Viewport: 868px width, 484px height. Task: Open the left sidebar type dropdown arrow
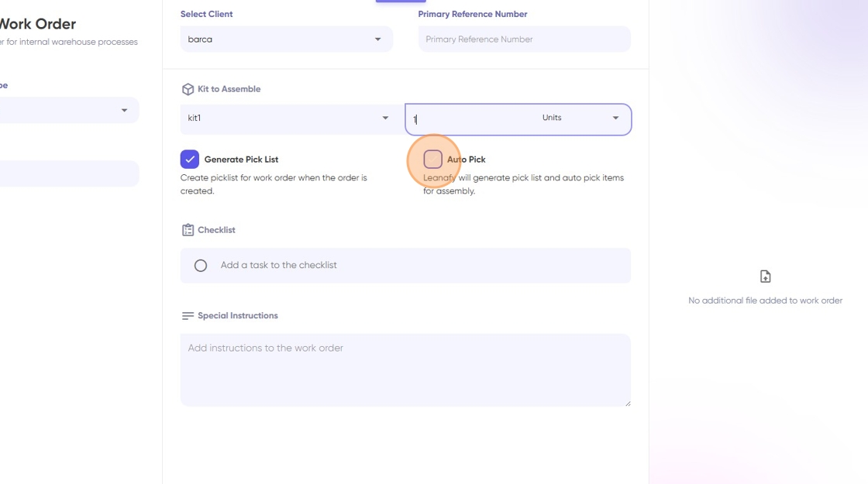pos(124,111)
